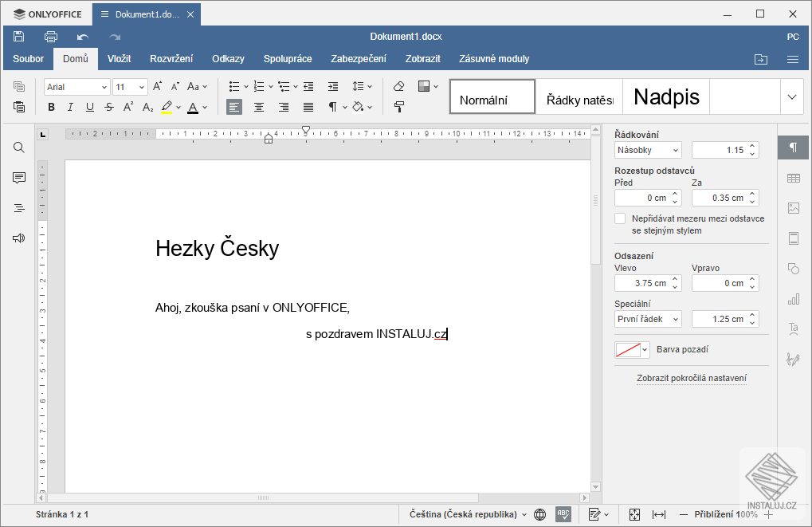The height and width of the screenshot is (527, 812).
Task: Clear formatting with the eraser icon
Action: [398, 86]
